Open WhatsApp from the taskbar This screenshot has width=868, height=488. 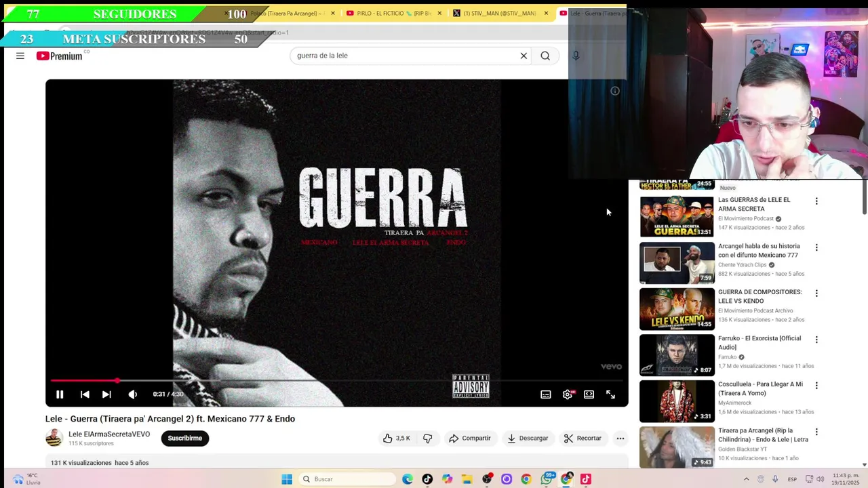click(547, 479)
